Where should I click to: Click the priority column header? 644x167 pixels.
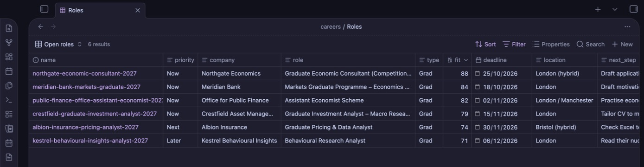180,60
